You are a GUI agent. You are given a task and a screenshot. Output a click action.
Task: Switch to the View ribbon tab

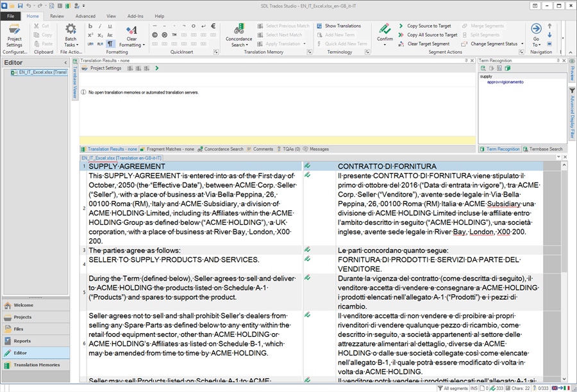pos(111,16)
